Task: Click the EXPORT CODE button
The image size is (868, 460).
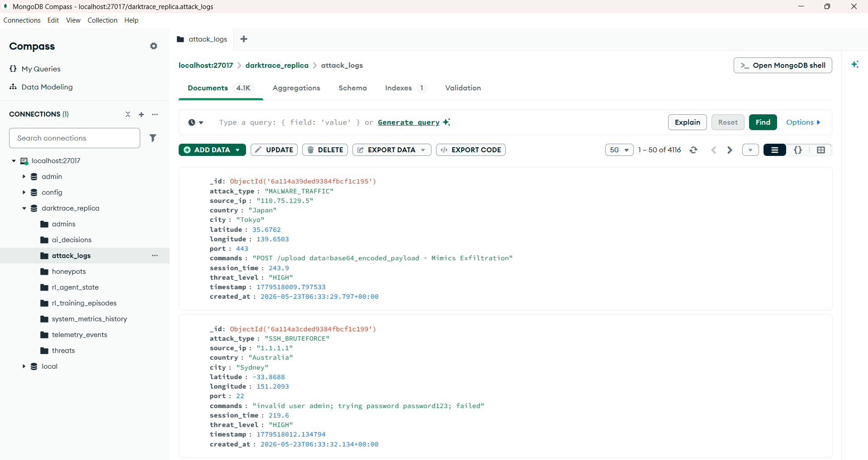Action: coord(470,150)
